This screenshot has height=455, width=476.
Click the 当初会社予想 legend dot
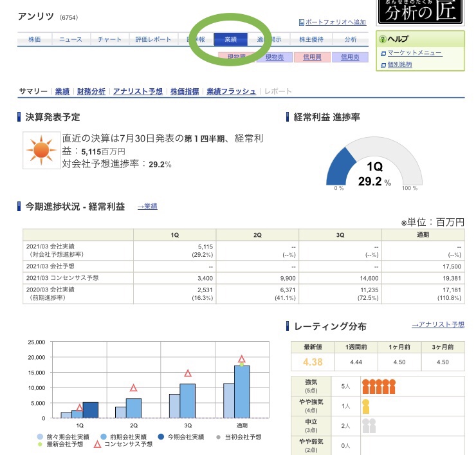click(x=218, y=437)
